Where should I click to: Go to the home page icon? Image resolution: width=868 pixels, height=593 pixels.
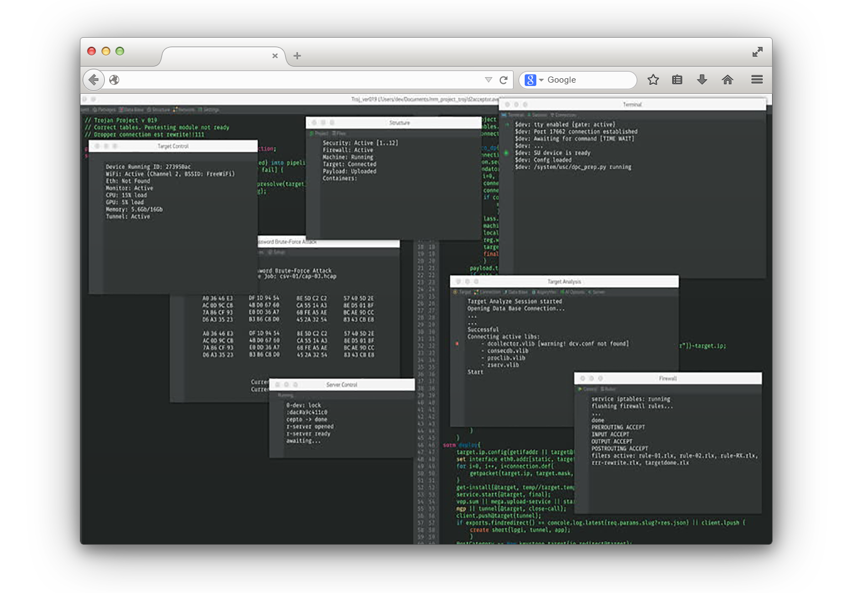coord(728,80)
